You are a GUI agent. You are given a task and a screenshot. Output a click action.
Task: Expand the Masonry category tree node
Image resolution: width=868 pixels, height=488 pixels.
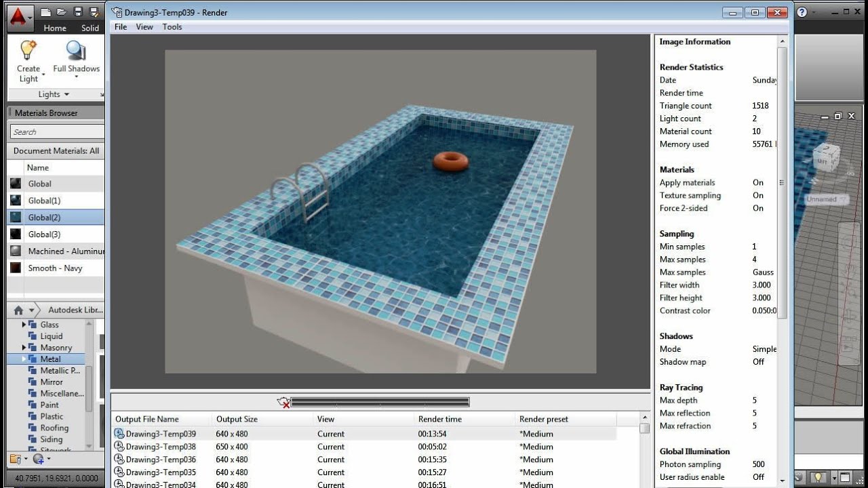point(24,348)
